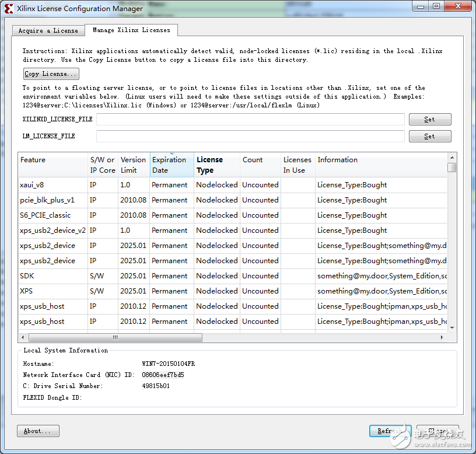This screenshot has height=454, width=476.
Task: Maximize the License Configuration Manager window
Action: [x=436, y=6]
